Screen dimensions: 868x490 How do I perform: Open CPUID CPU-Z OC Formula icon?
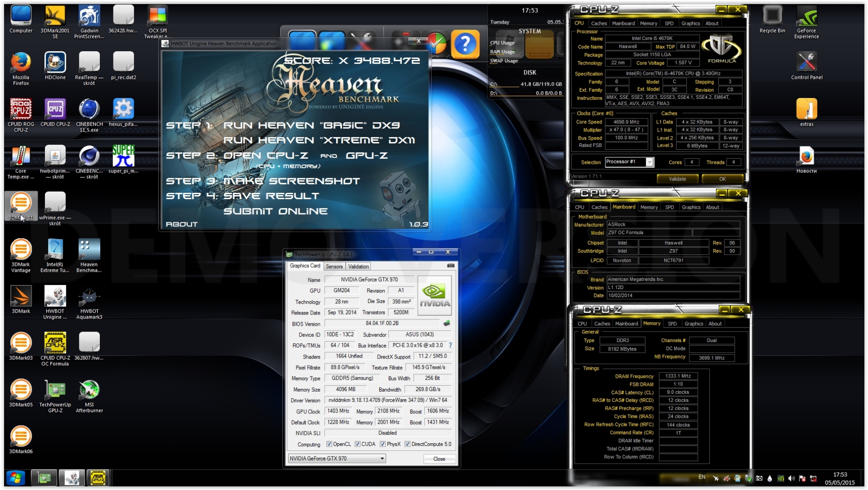[x=55, y=349]
